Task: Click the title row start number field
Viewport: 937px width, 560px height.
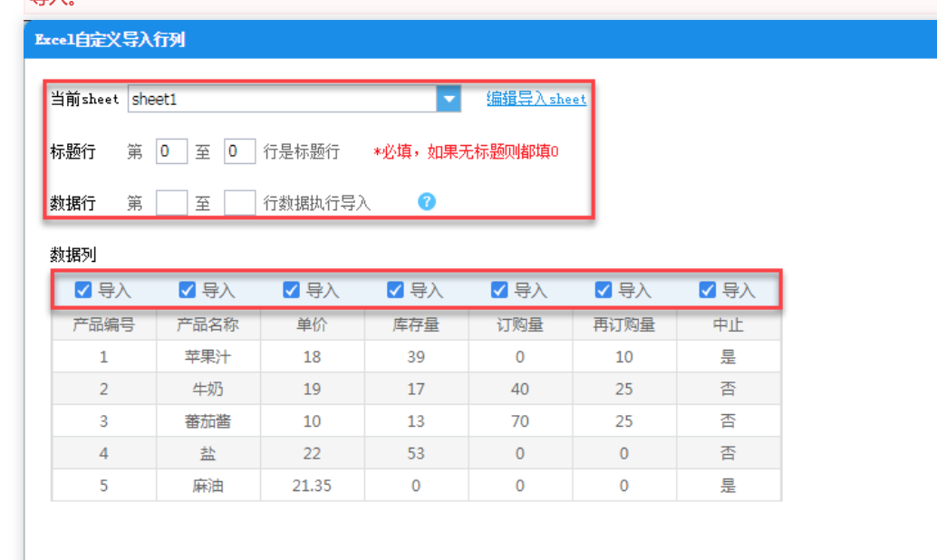Action: 171,151
